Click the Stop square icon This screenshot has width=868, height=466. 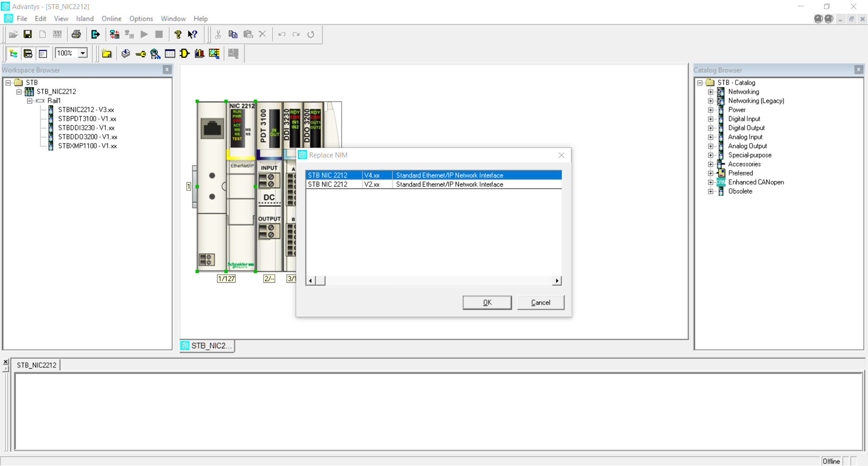(x=159, y=34)
